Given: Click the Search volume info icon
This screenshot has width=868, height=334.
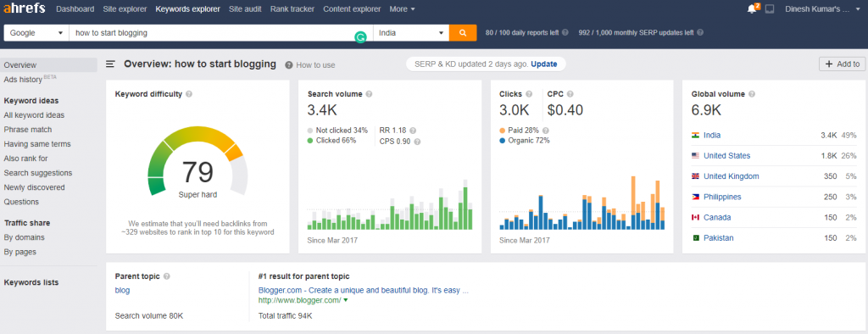Looking at the screenshot, I should 370,94.
